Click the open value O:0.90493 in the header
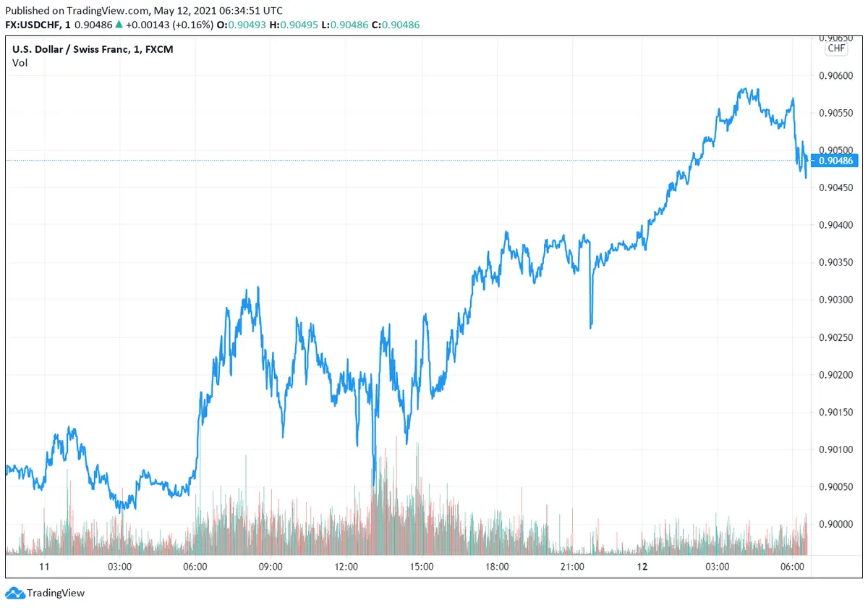Screen dimensions: 868x608 tap(245, 25)
